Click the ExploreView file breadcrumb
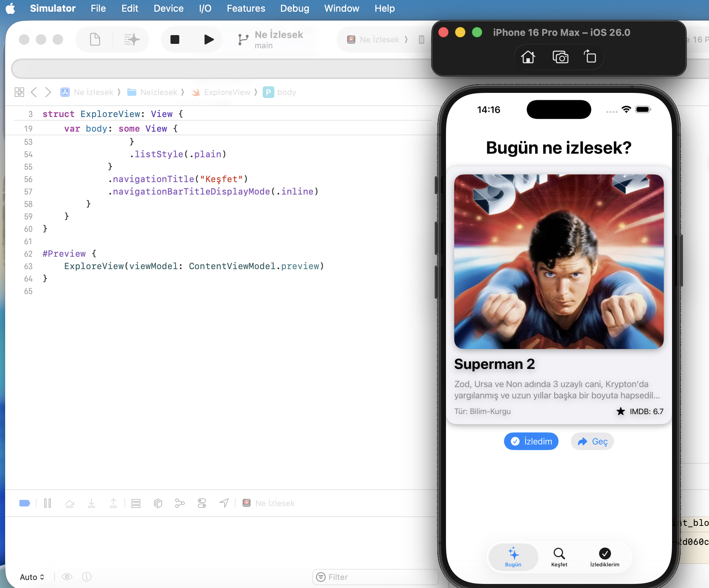Screen dimensions: 709x588 pos(221,92)
